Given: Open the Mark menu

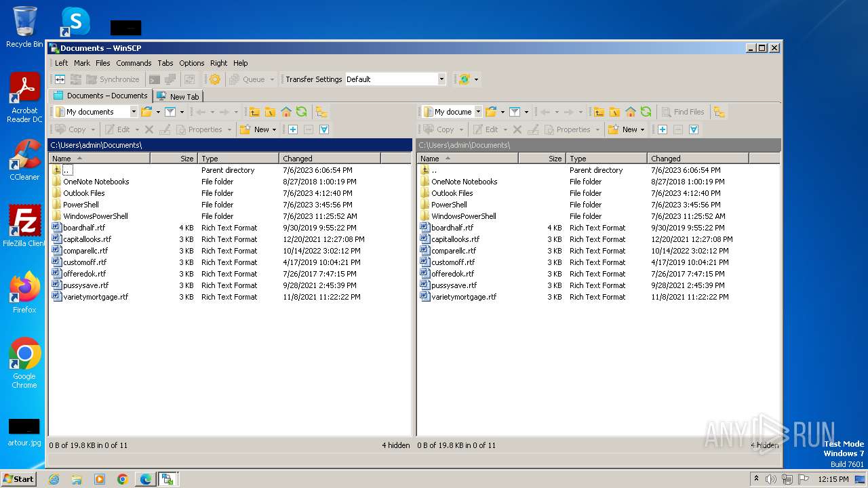Looking at the screenshot, I should point(82,63).
